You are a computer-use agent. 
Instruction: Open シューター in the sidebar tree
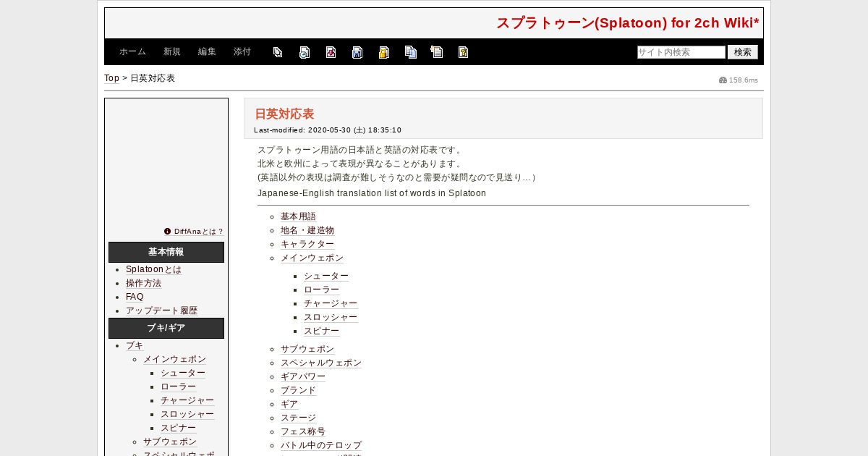pyautogui.click(x=183, y=373)
